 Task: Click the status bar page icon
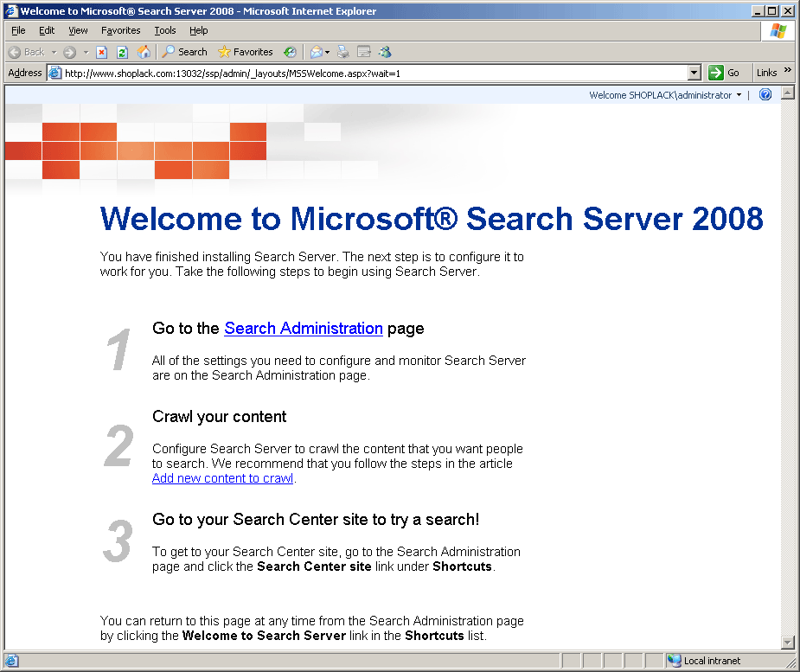[x=12, y=661]
